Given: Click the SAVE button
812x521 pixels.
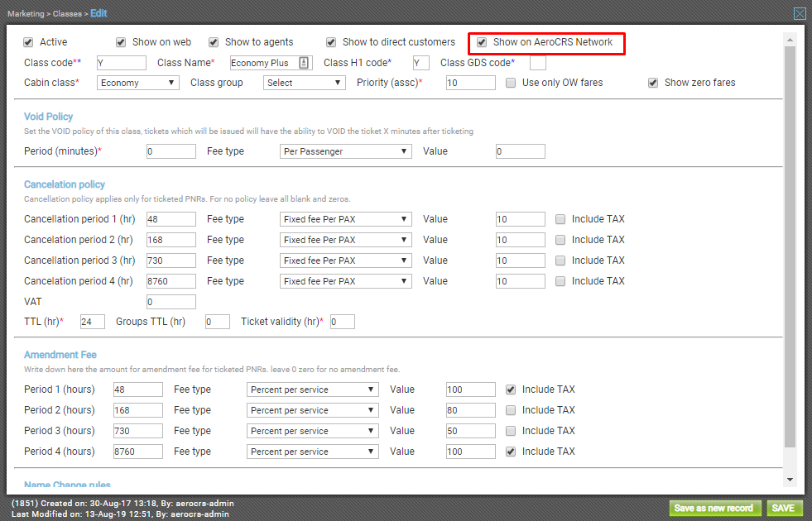Looking at the screenshot, I should point(785,508).
